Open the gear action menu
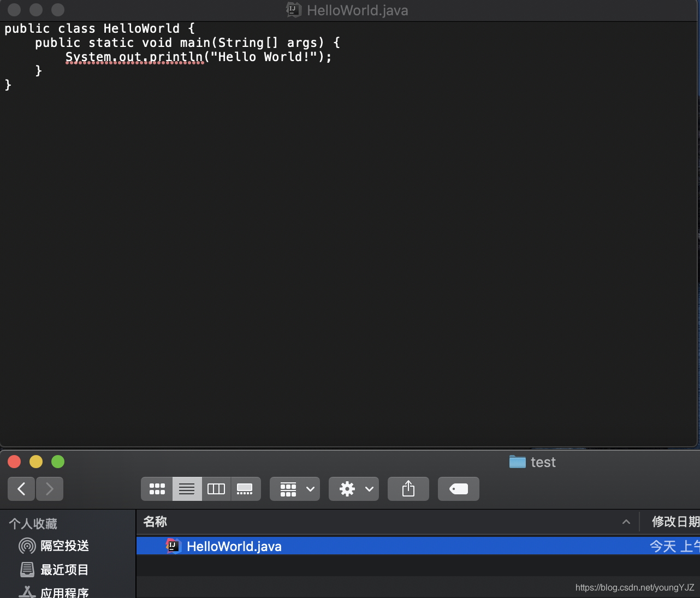The height and width of the screenshot is (598, 700). point(354,489)
